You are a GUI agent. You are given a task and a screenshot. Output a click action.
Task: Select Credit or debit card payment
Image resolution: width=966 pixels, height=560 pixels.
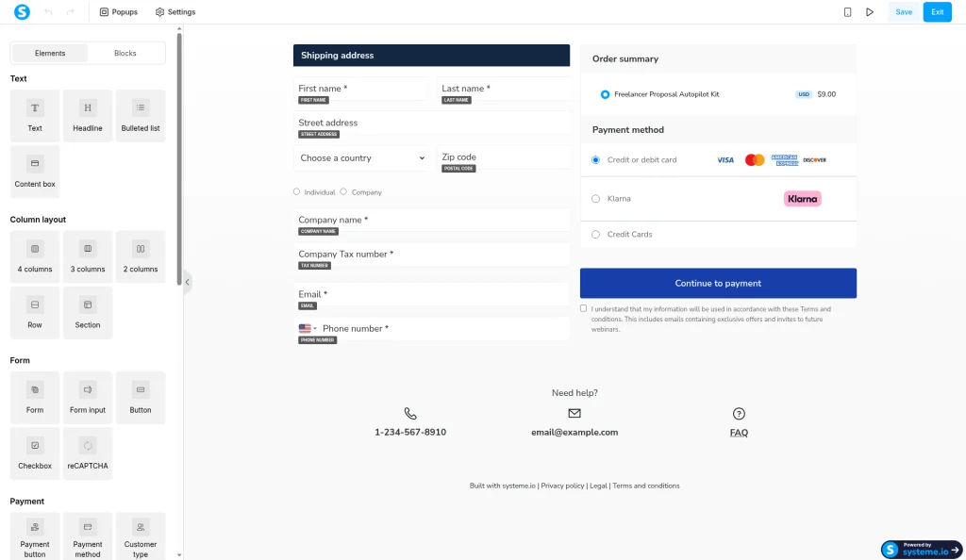(x=596, y=160)
